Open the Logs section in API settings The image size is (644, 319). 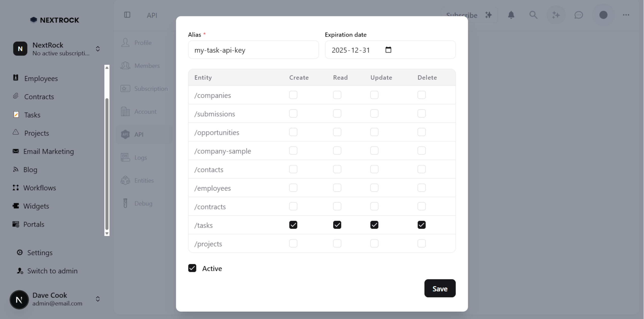[140, 157]
